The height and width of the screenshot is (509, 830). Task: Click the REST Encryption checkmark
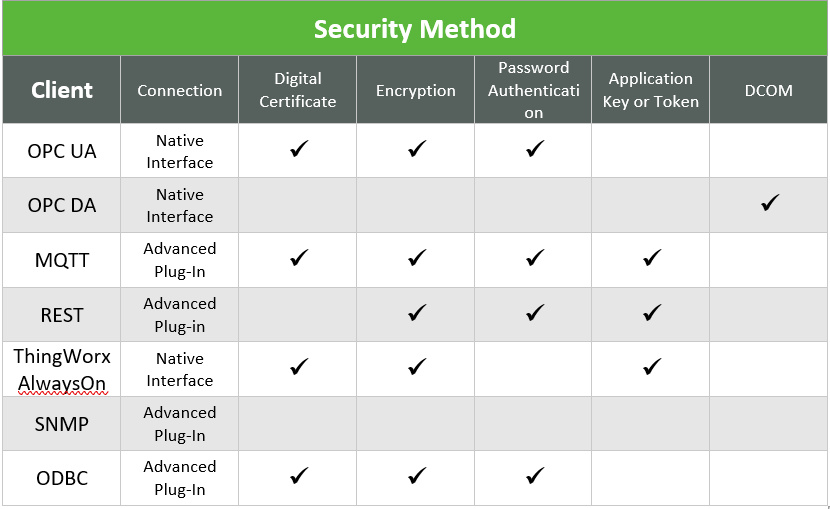coord(417,313)
